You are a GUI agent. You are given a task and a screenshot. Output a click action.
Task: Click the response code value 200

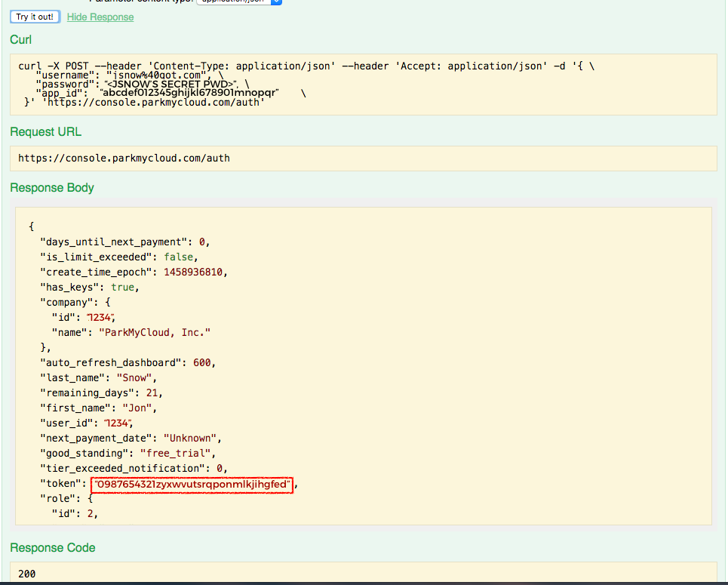pyautogui.click(x=27, y=574)
